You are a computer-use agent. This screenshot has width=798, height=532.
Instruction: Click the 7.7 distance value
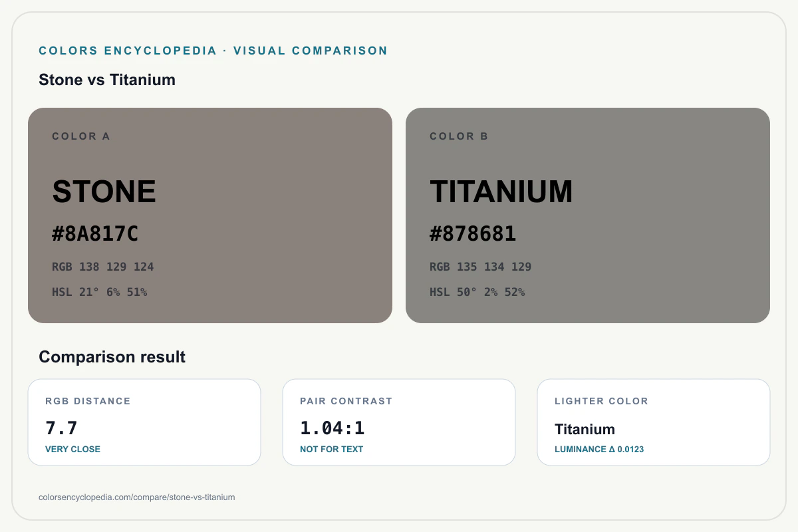click(x=62, y=428)
